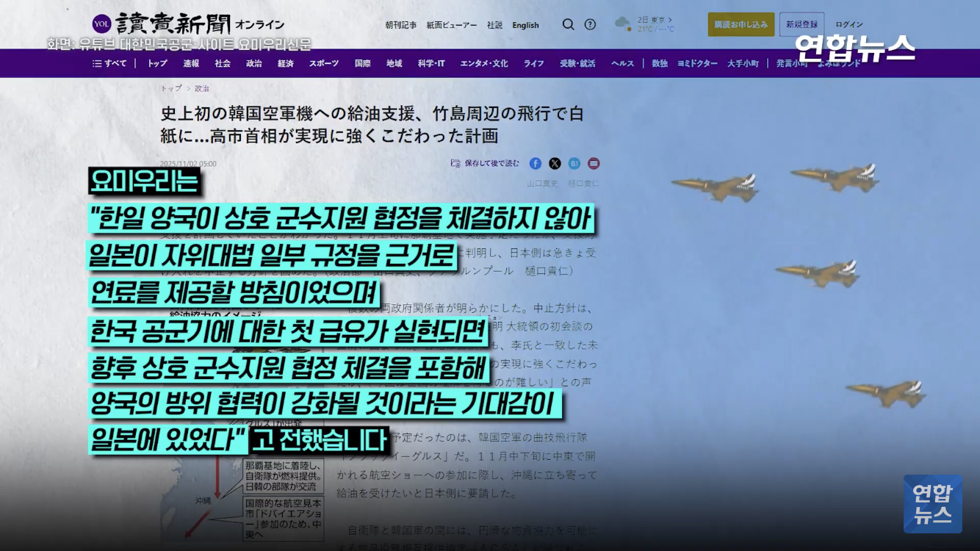The image size is (980, 551).
Task: Open the help question mark icon
Action: tap(590, 24)
